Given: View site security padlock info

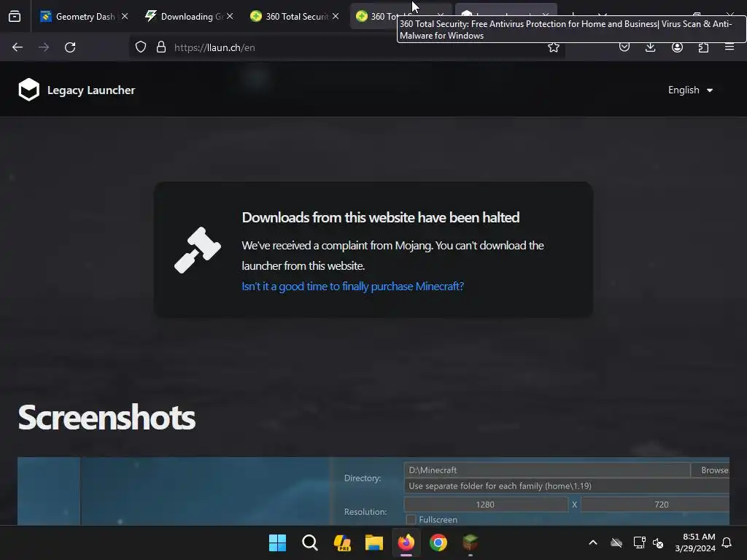Looking at the screenshot, I should 161,47.
